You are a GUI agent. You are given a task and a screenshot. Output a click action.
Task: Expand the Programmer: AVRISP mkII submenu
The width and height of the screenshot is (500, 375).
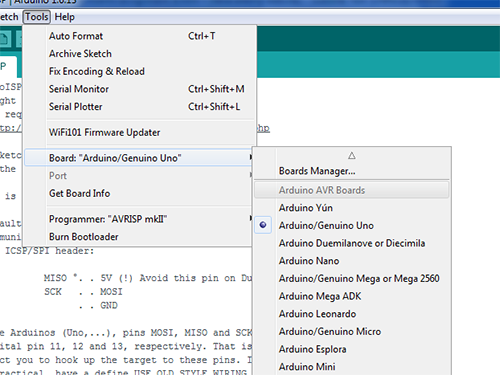[138, 219]
